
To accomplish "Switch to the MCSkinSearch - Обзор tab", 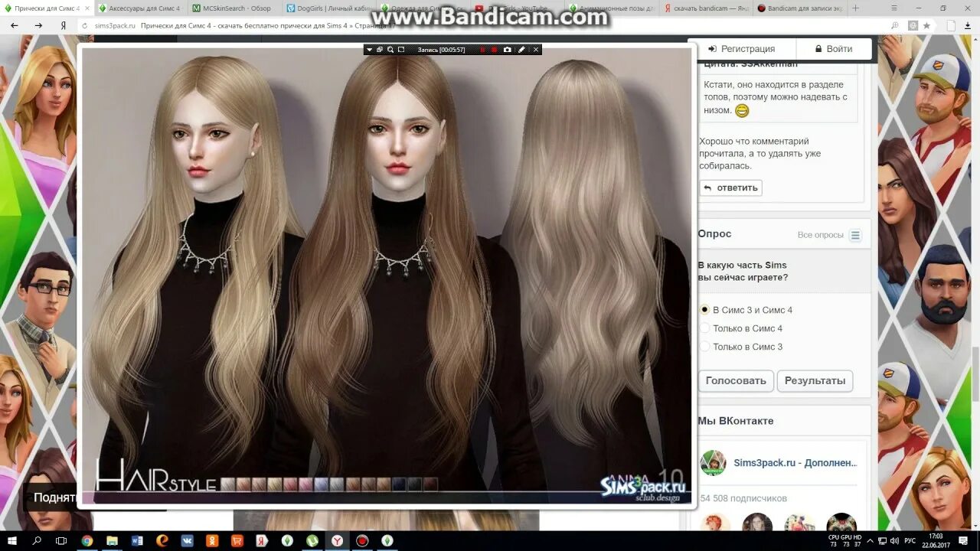I will (x=235, y=8).
